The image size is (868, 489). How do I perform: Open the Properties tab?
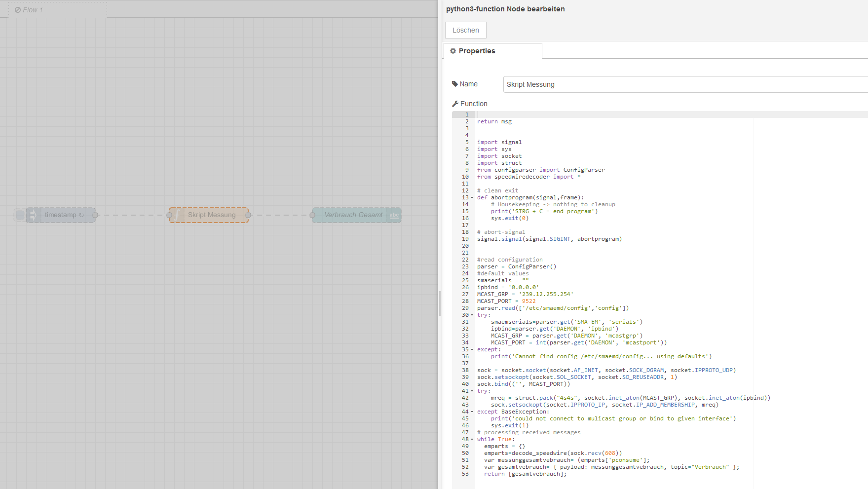(x=493, y=51)
